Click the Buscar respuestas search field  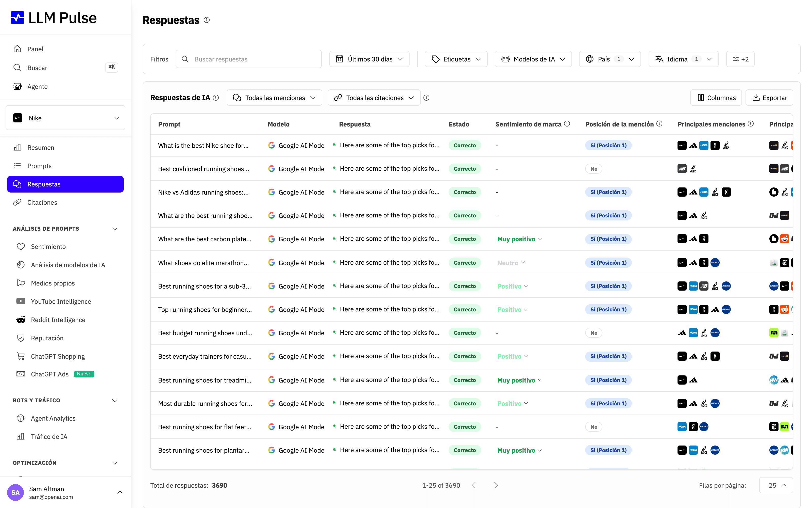pyautogui.click(x=249, y=59)
